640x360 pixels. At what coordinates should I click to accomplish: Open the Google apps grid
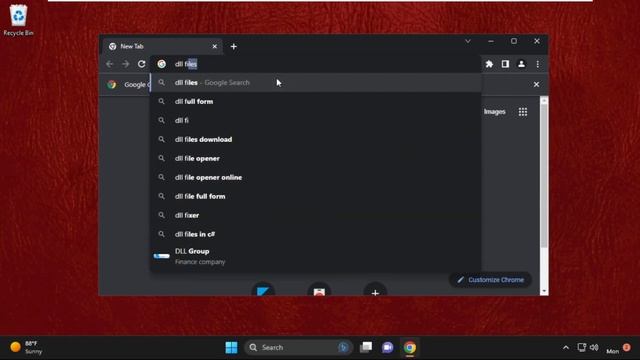(x=523, y=112)
